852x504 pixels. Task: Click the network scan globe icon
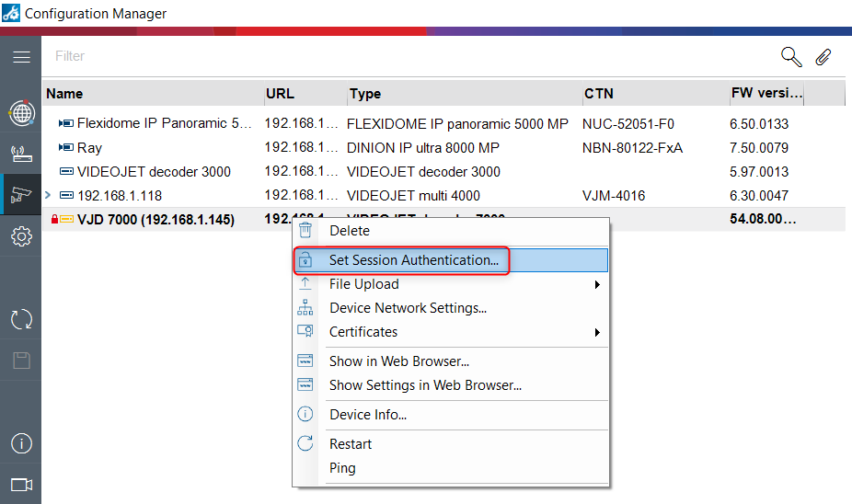(x=20, y=113)
